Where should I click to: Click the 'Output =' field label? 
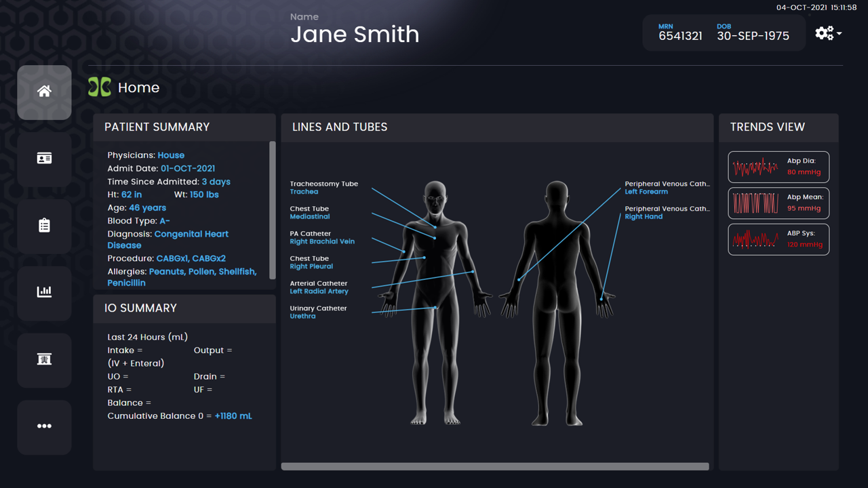point(213,350)
